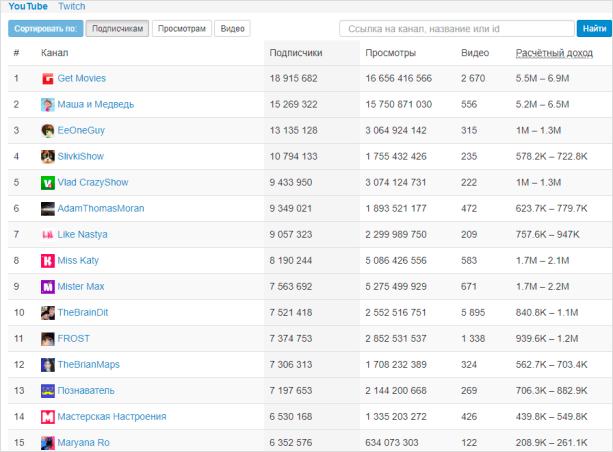Click the Mister Max purple avatar icon

point(47,286)
